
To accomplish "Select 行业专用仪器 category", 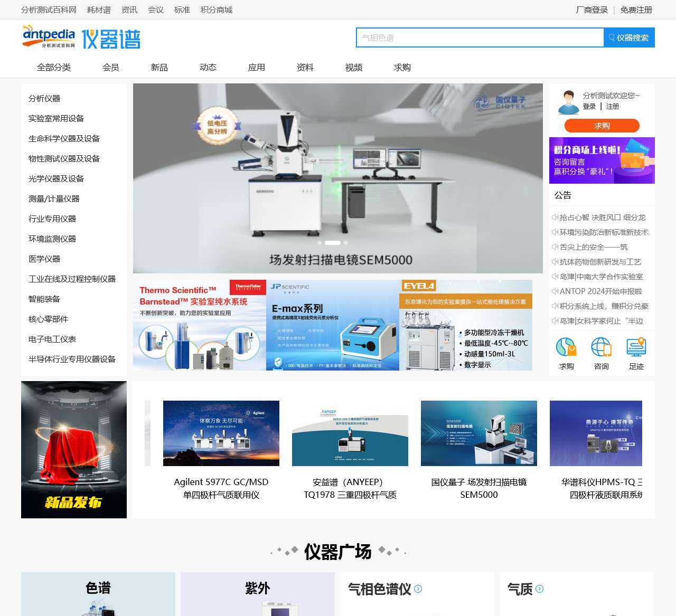I will 52,219.
